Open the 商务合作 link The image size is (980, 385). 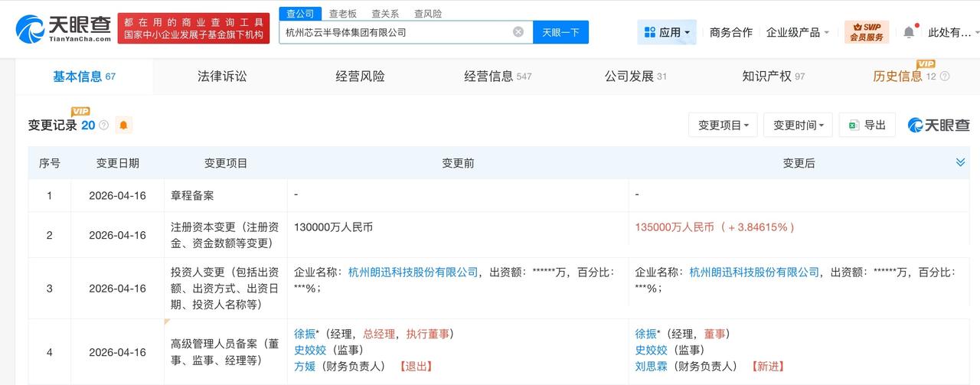click(731, 32)
